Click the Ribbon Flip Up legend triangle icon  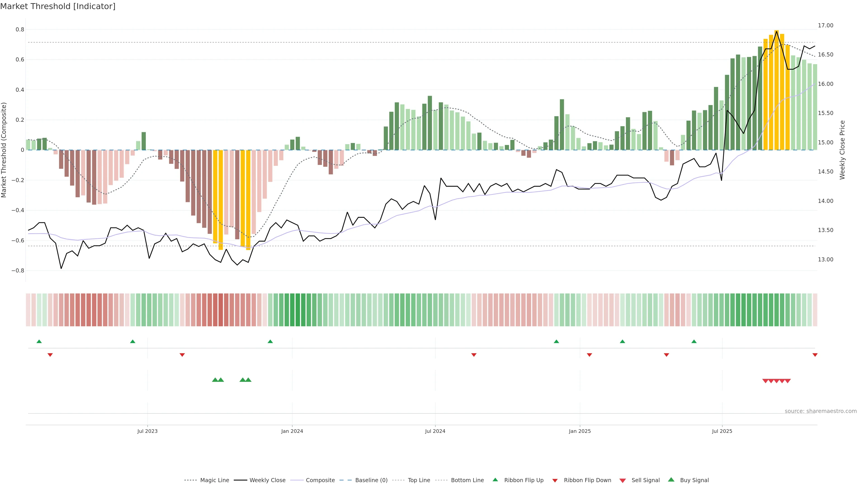point(495,480)
